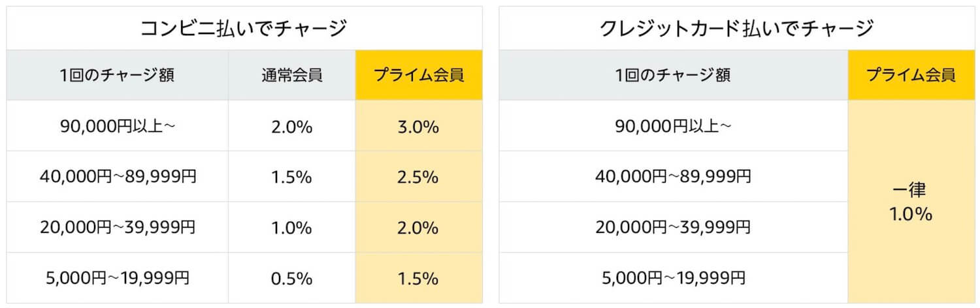Select the yellow プライム会員 header in convenience table
980x308 pixels.
[x=419, y=75]
